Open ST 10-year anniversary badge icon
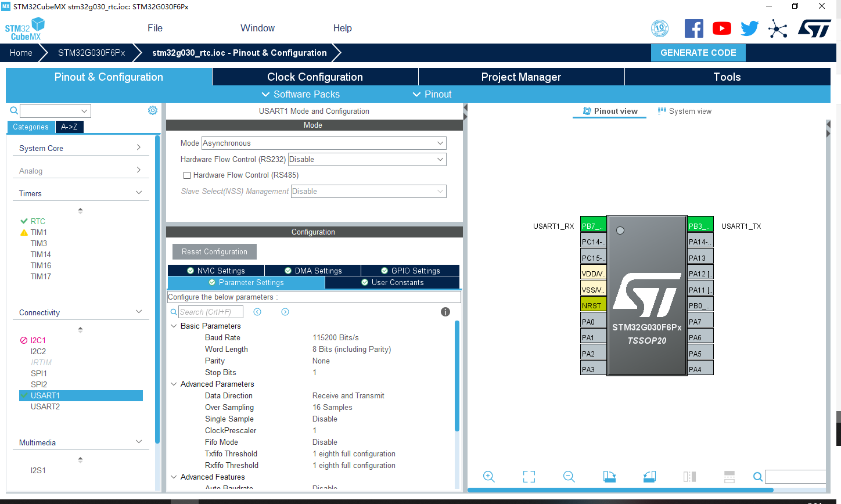This screenshot has width=841, height=504. pyautogui.click(x=660, y=28)
